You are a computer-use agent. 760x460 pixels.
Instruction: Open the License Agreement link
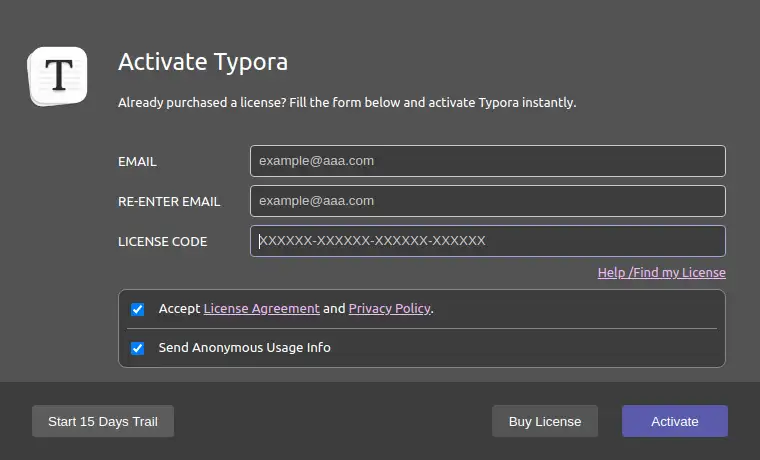point(261,309)
